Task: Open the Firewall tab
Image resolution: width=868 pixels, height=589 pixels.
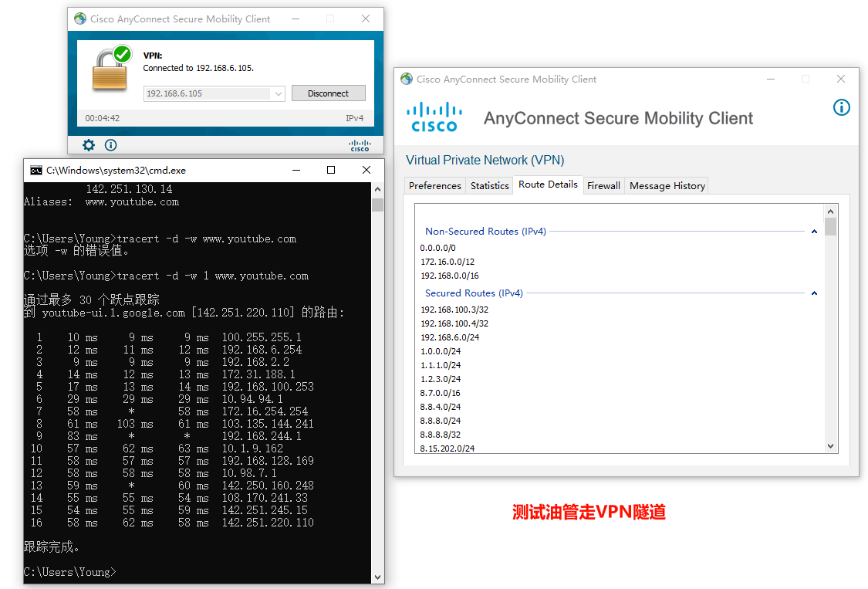Action: 603,185
